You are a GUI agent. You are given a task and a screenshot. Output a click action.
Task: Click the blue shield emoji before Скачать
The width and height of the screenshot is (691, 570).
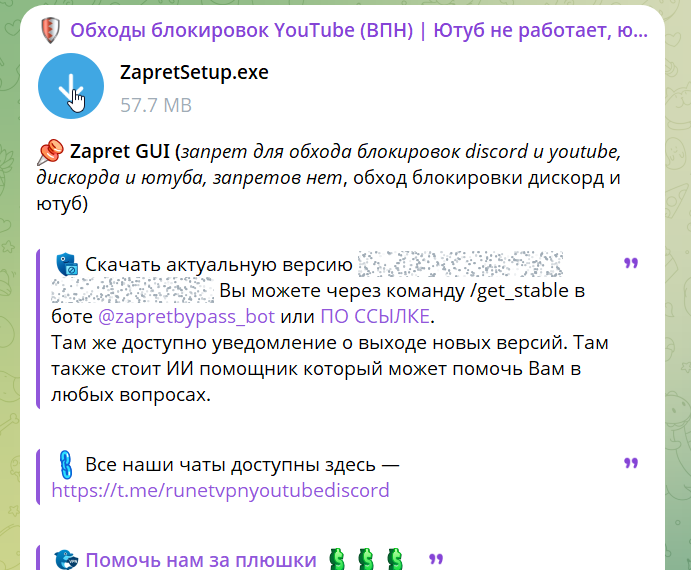[x=67, y=265]
